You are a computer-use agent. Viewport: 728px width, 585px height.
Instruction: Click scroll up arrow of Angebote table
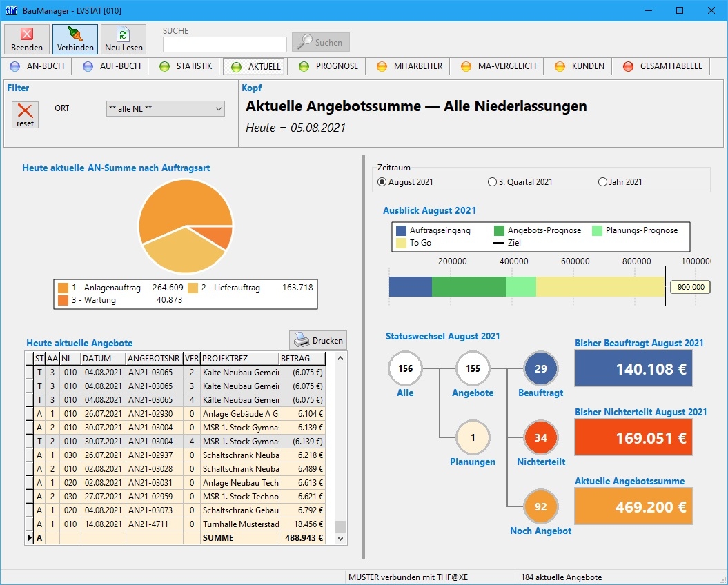pyautogui.click(x=340, y=358)
